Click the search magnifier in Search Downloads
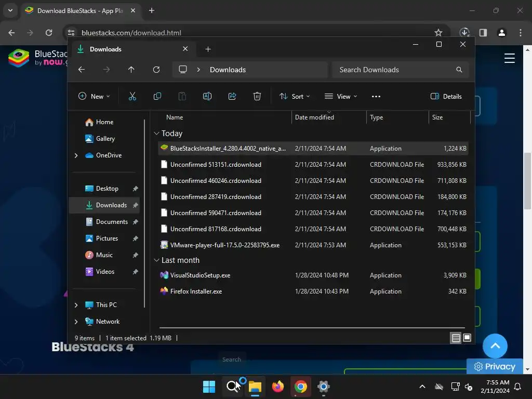532x399 pixels. coord(459,70)
